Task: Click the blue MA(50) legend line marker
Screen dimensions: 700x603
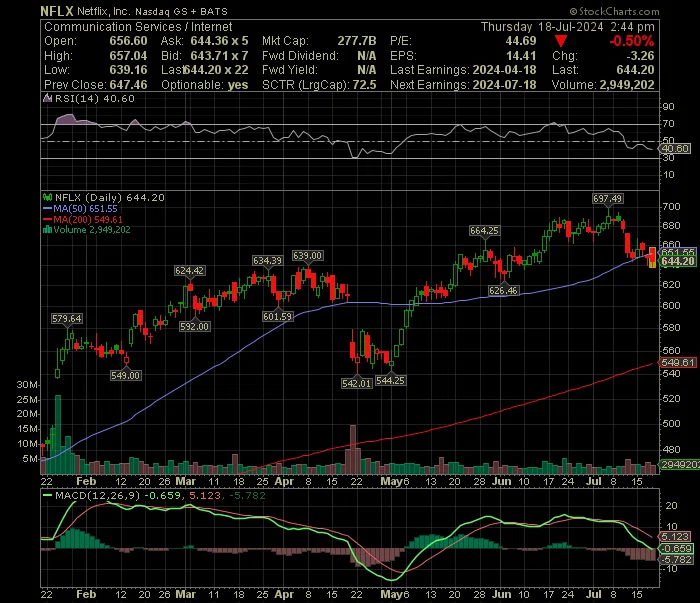Action: tap(47, 208)
